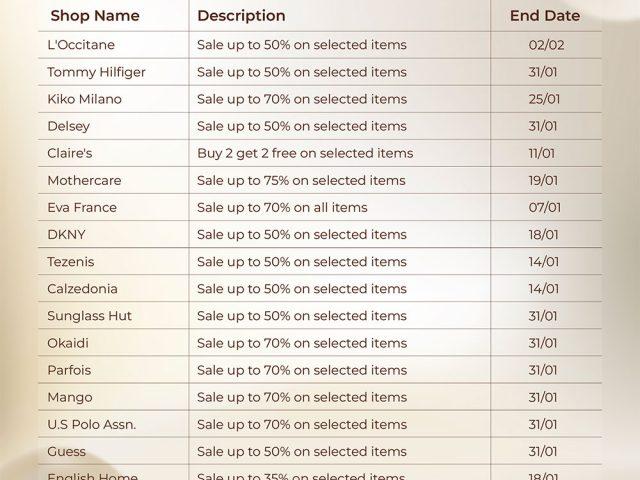
Task: Click the Tezenis shop name
Action: [x=71, y=261]
